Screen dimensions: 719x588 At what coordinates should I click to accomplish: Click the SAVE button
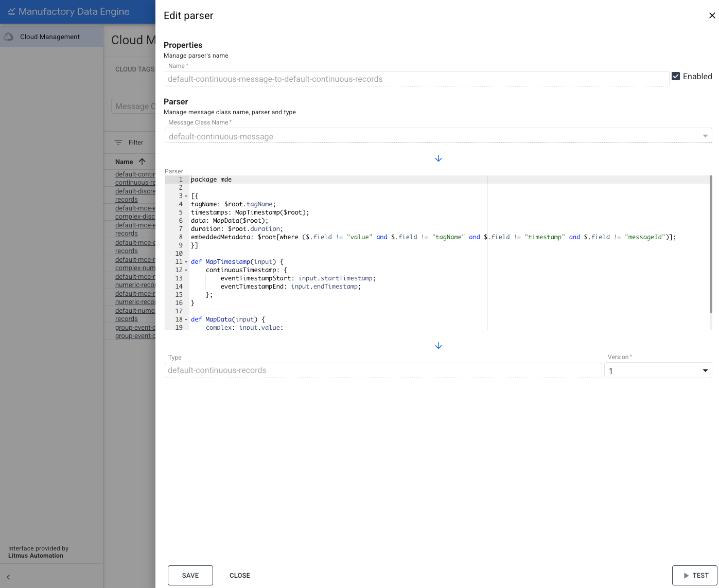click(x=190, y=575)
